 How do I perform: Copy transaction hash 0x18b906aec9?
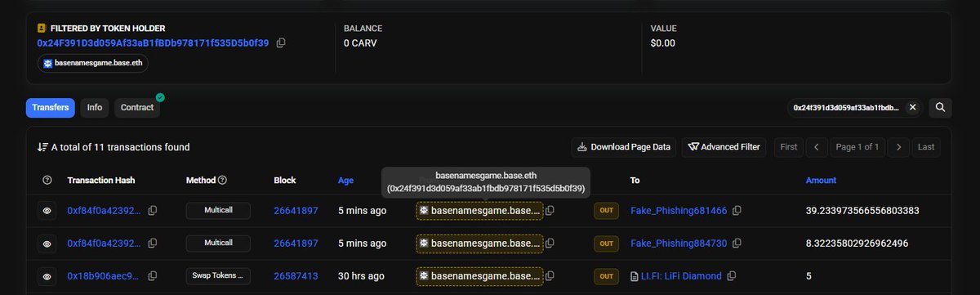coord(153,276)
